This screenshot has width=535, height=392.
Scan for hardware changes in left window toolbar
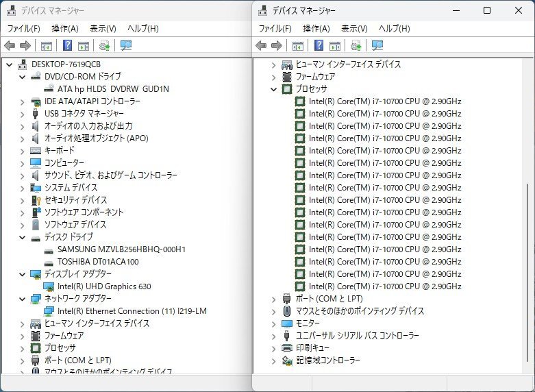(x=126, y=45)
